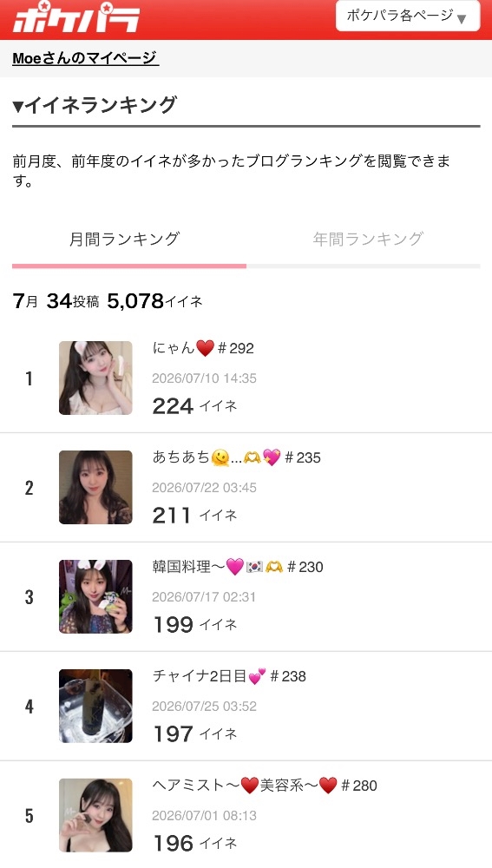Switch to the 年間ランキング tab
Image resolution: width=492 pixels, height=868 pixels.
tap(368, 240)
